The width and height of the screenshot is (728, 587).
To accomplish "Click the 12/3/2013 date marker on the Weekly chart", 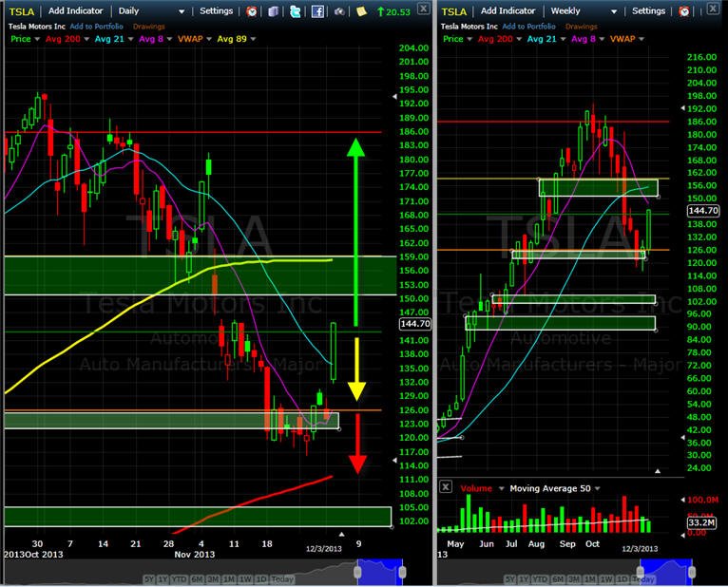I will coord(640,548).
